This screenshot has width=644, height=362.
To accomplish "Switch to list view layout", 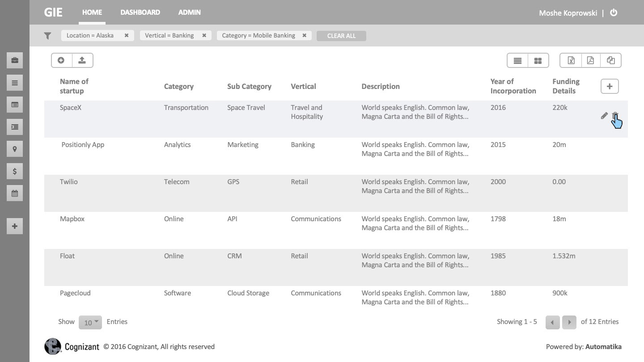I will [517, 61].
